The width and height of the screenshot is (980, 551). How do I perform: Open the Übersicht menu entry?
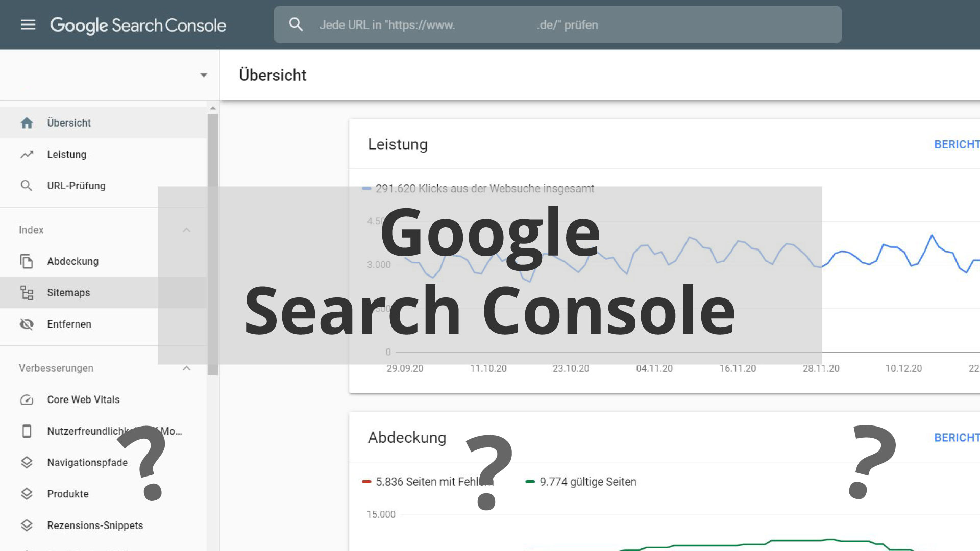(103, 123)
